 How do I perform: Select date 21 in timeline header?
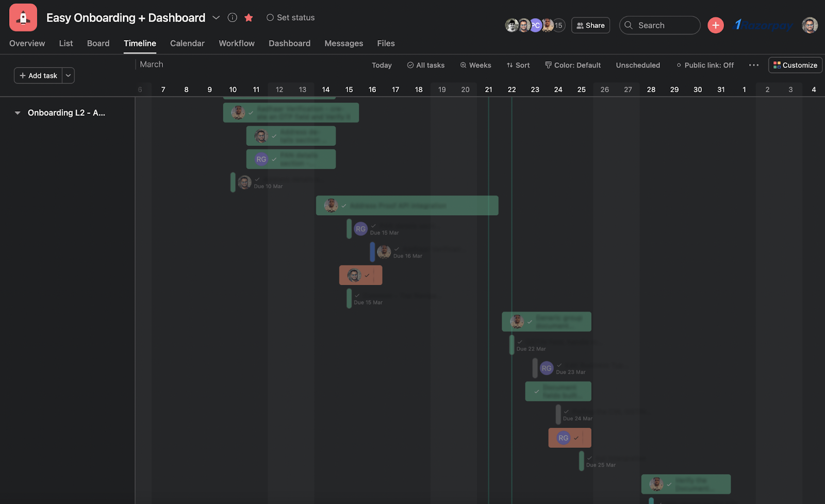click(488, 90)
